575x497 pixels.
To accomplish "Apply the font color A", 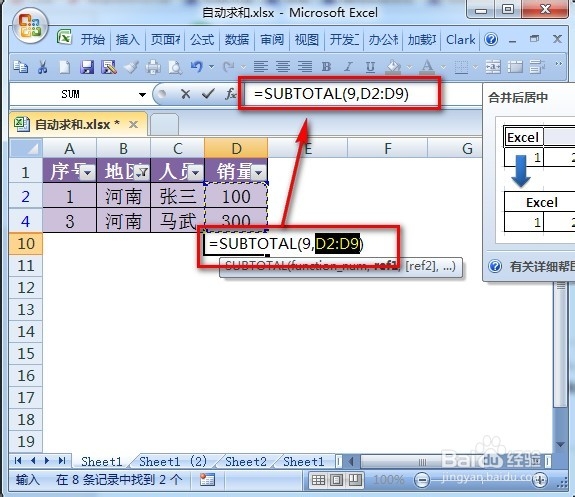I will [x=426, y=67].
